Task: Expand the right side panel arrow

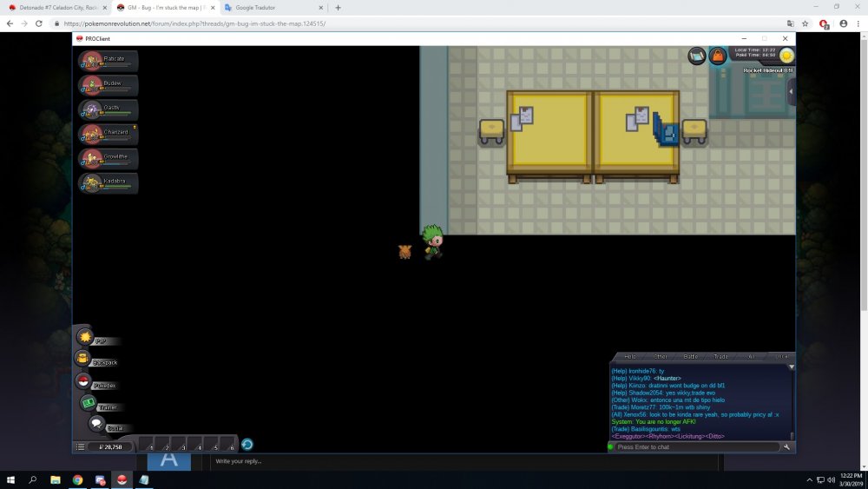Action: 791,91
